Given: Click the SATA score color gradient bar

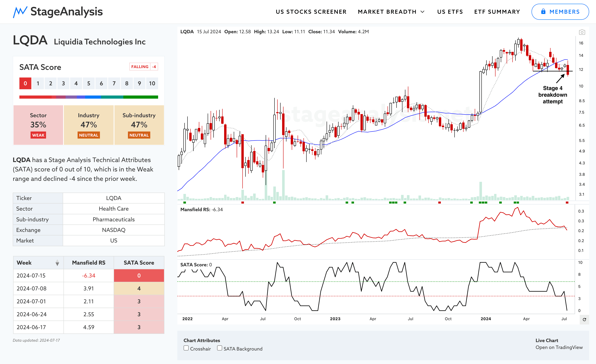Looking at the screenshot, I should [89, 97].
